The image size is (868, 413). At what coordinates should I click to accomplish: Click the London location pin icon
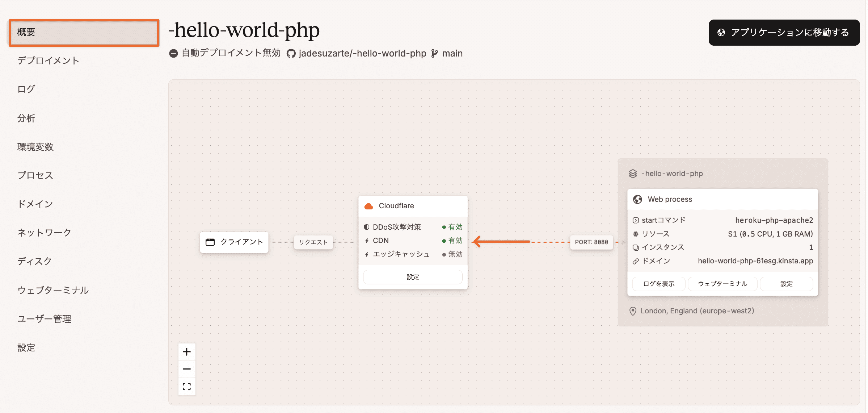[x=633, y=311]
